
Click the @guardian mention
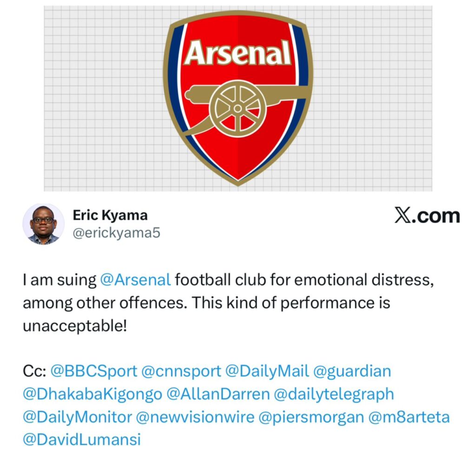[352, 371]
